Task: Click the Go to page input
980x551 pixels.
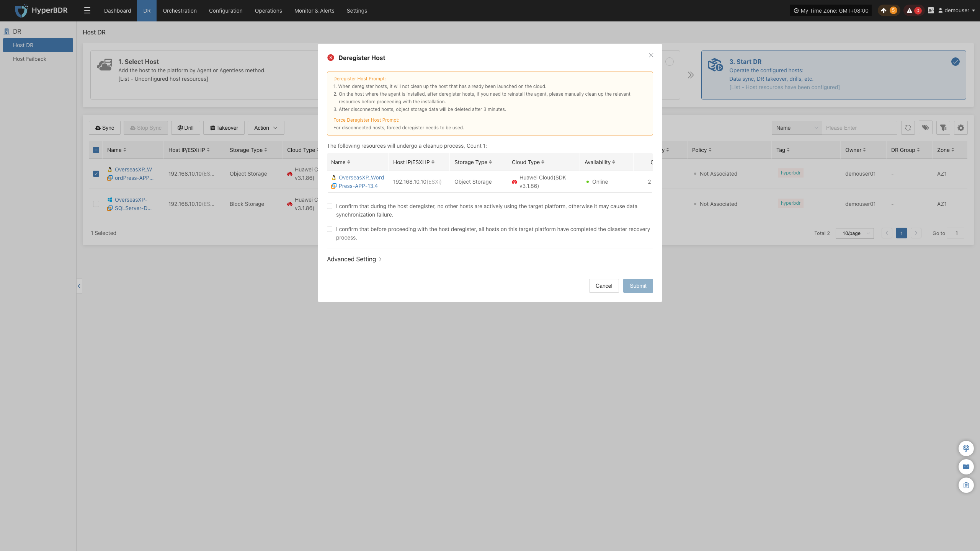Action: [955, 233]
